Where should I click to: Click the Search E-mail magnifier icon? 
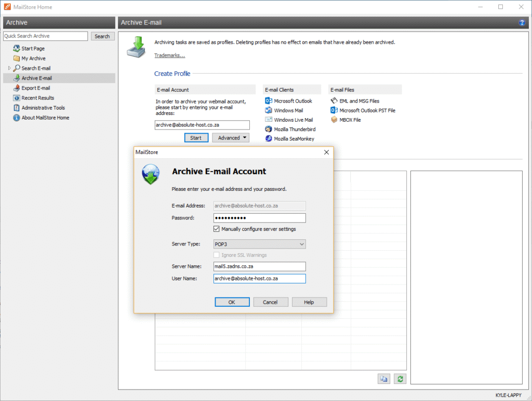(x=16, y=68)
